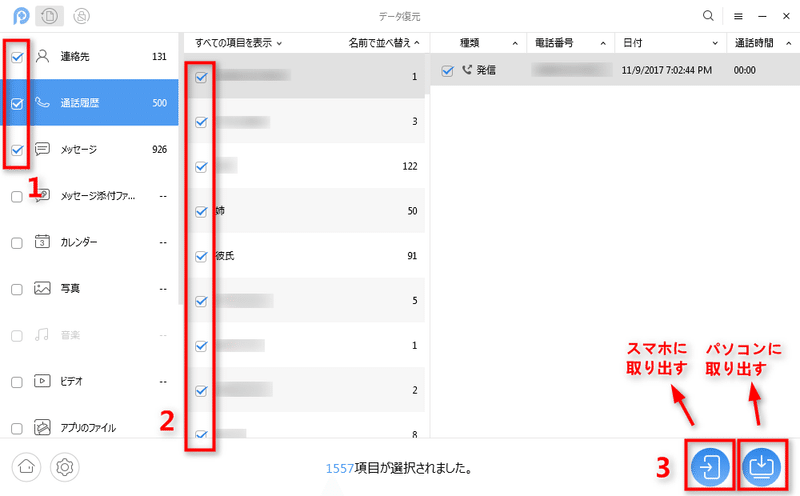Select the ビデオ category
800x496 pixels.
tap(89, 381)
